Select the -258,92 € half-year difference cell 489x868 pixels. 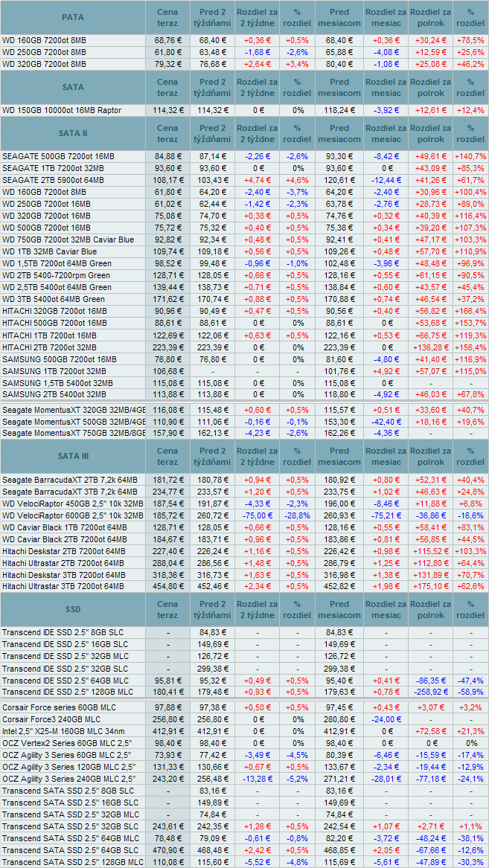[x=430, y=692]
